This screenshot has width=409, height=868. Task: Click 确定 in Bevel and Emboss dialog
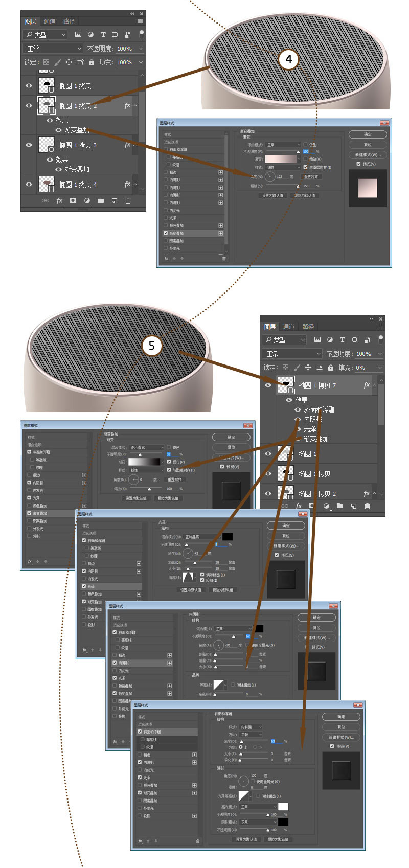coord(341,717)
